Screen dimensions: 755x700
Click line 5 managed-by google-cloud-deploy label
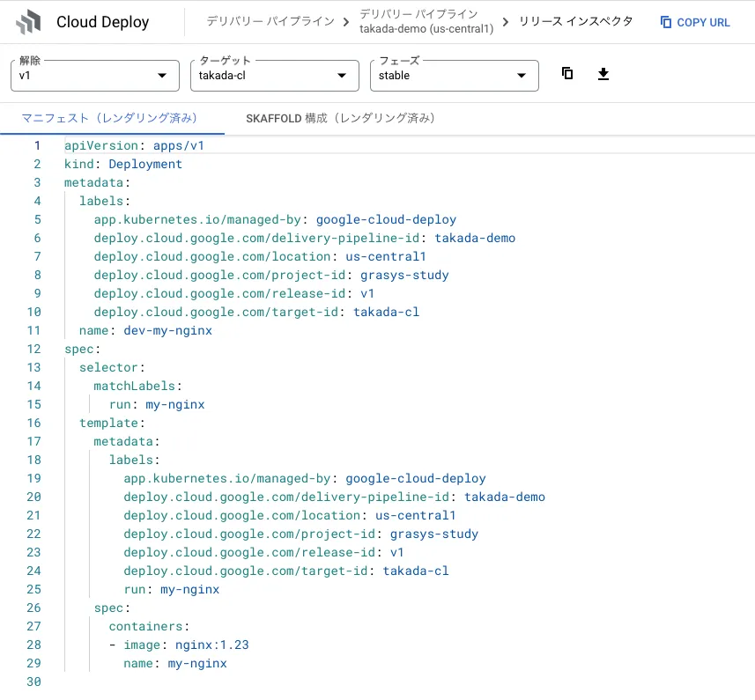275,220
